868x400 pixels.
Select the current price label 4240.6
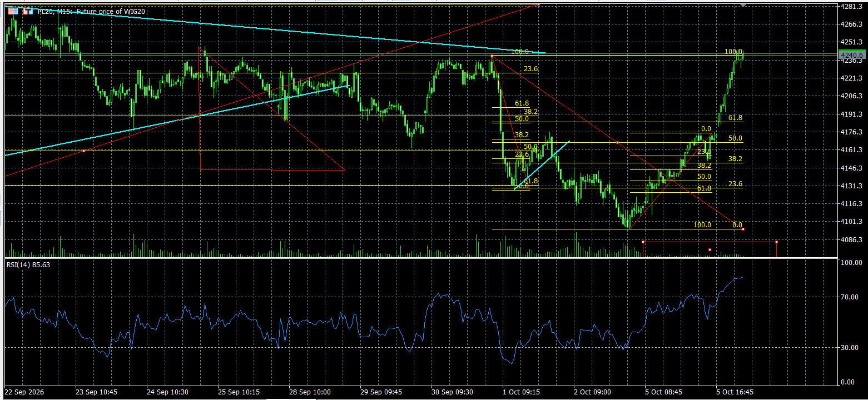point(852,55)
